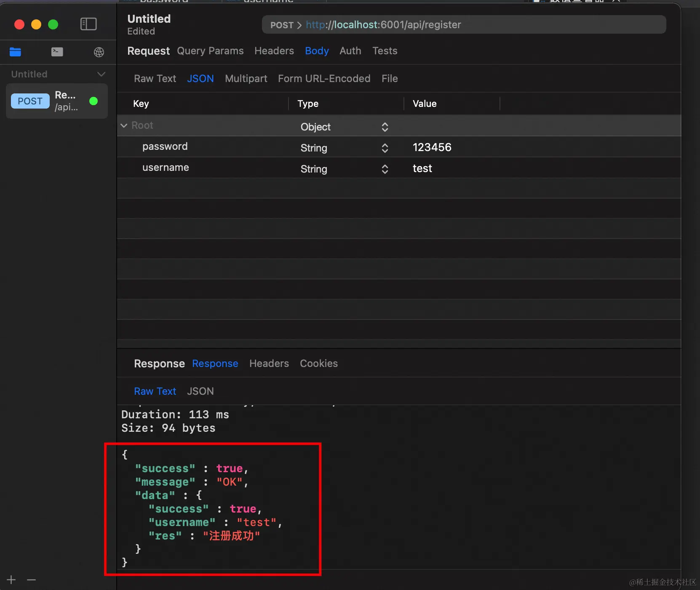Edit the username value test
Image resolution: width=700 pixels, height=590 pixels.
[422, 168]
